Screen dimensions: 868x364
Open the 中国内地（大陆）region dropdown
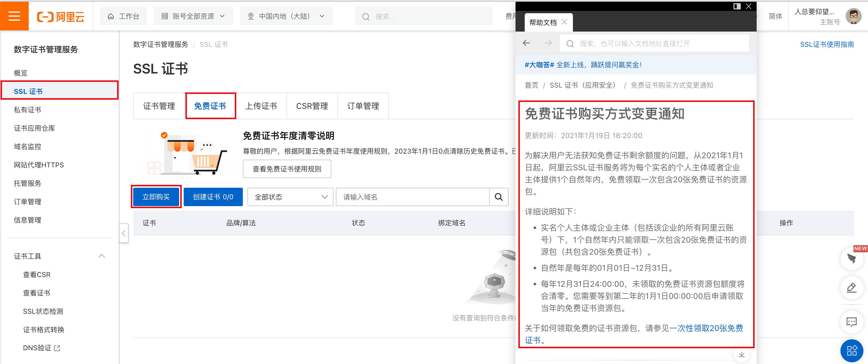click(286, 16)
